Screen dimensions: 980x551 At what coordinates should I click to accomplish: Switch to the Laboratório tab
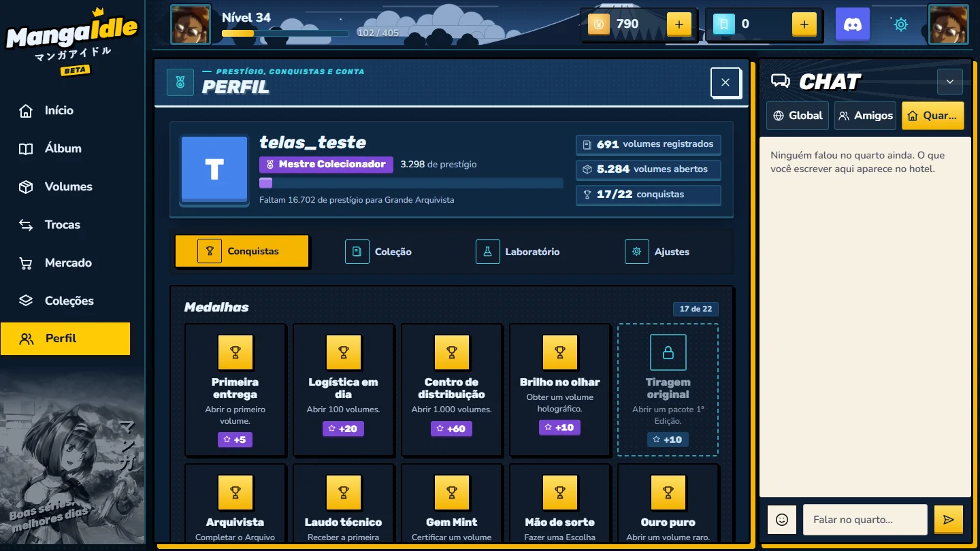518,252
